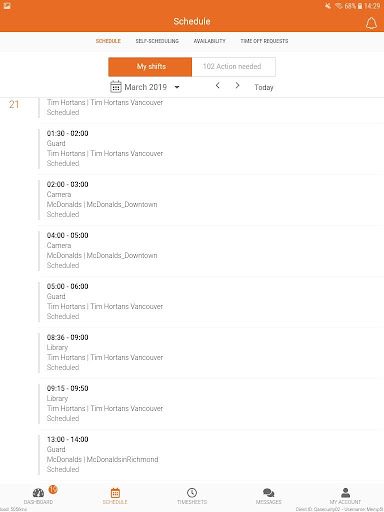
Task: Select the 08:36 - 09:00 Library shift
Action: coord(211,353)
